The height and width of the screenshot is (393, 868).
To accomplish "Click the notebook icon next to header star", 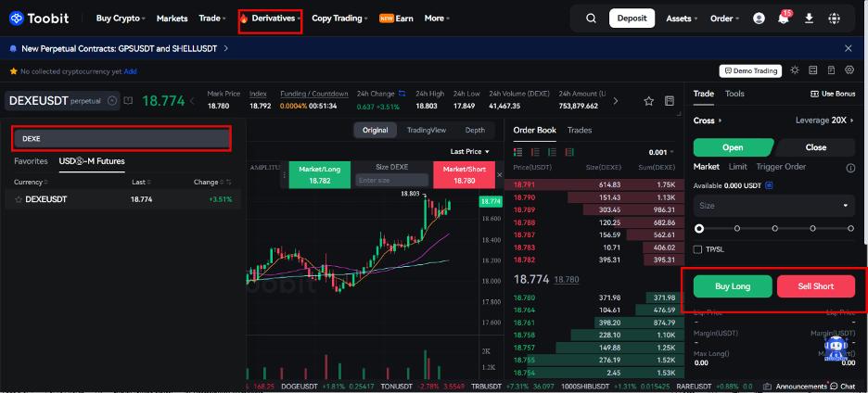I will point(670,101).
